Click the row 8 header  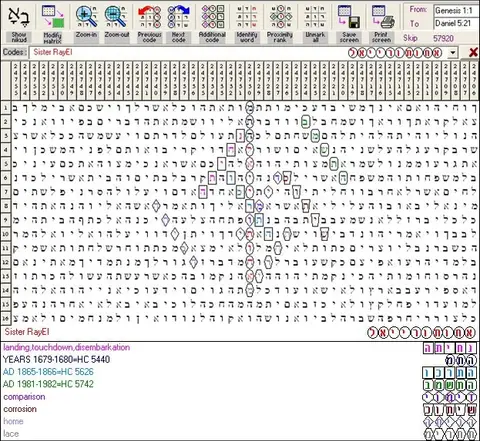6,206
